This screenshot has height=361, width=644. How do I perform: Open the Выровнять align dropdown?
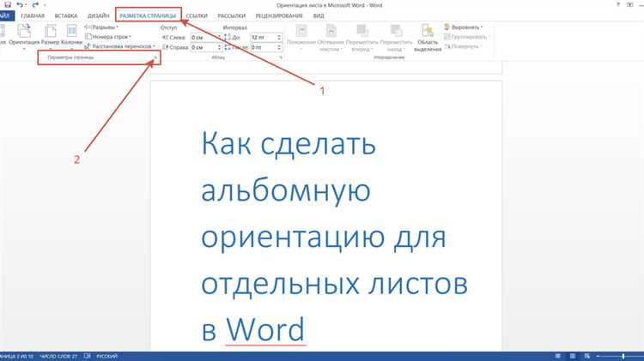(464, 27)
